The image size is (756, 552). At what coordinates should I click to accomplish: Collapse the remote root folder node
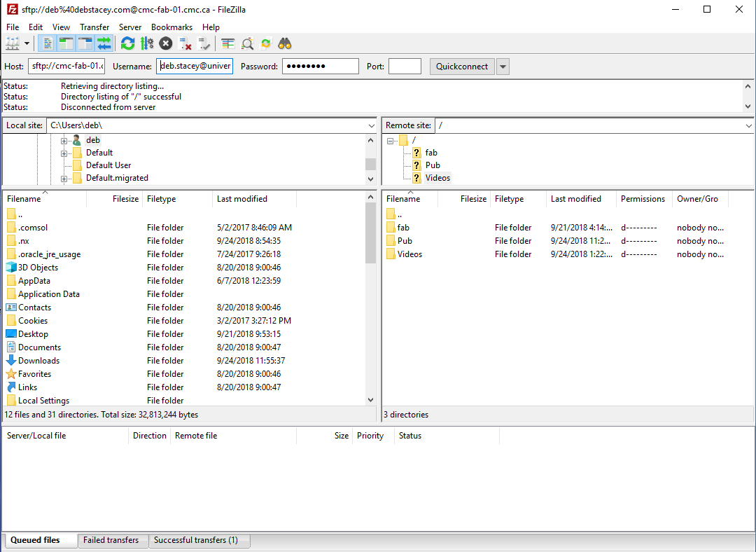[390, 141]
